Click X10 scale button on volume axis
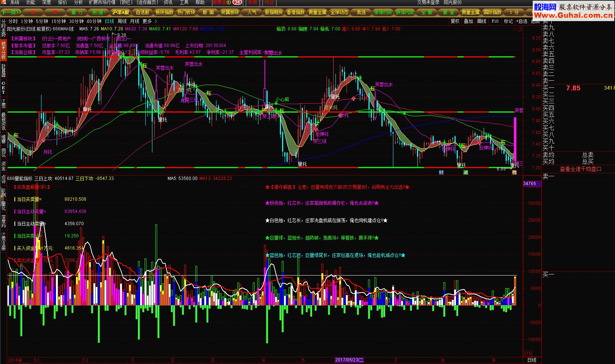The width and height of the screenshot is (615, 364). 527,353
